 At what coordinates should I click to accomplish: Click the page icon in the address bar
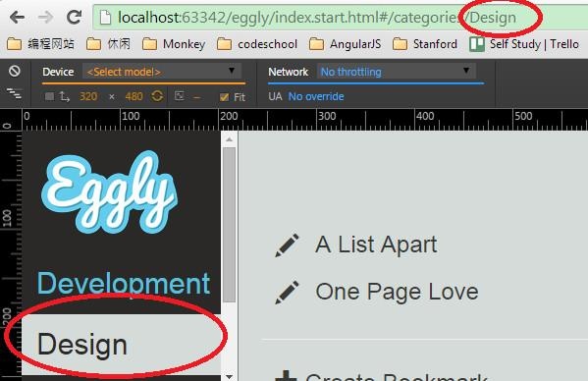click(x=105, y=18)
